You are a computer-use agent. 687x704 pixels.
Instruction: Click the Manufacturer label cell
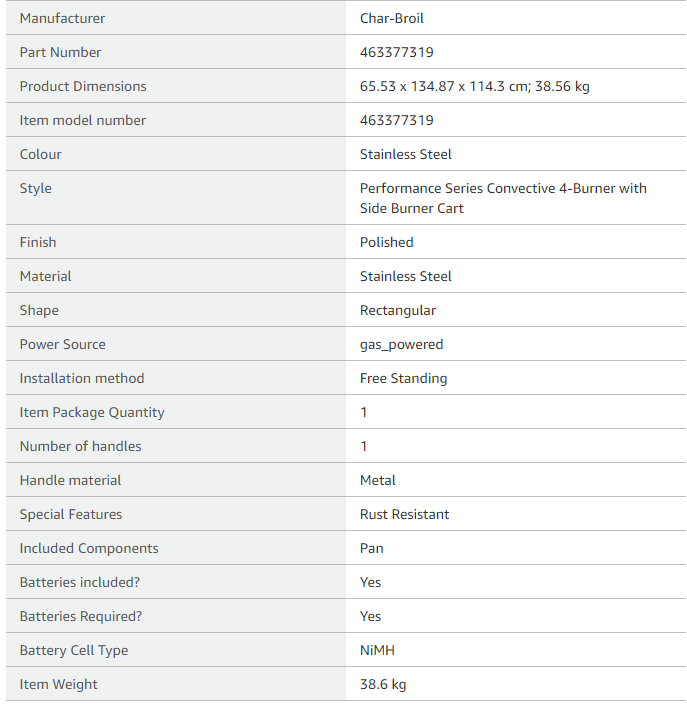click(x=62, y=18)
